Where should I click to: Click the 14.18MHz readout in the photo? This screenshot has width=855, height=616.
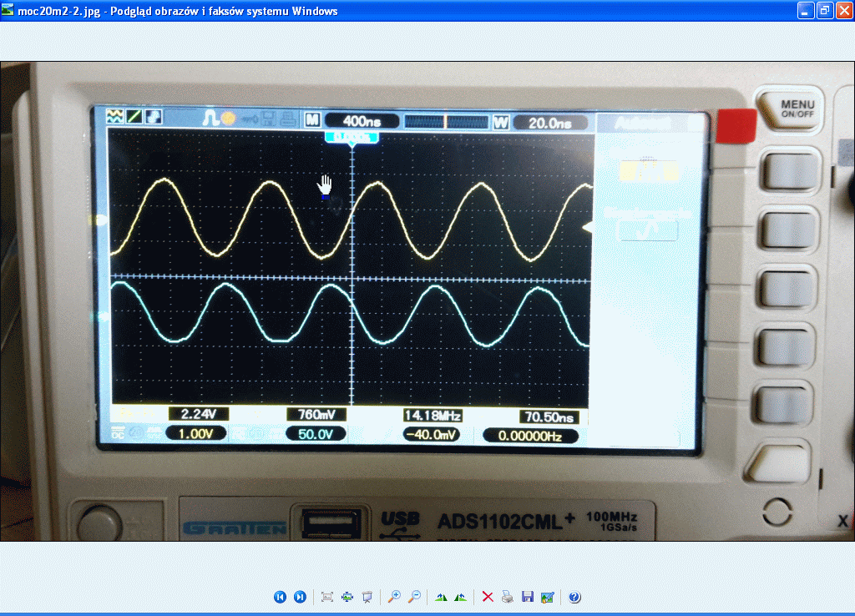pyautogui.click(x=433, y=415)
